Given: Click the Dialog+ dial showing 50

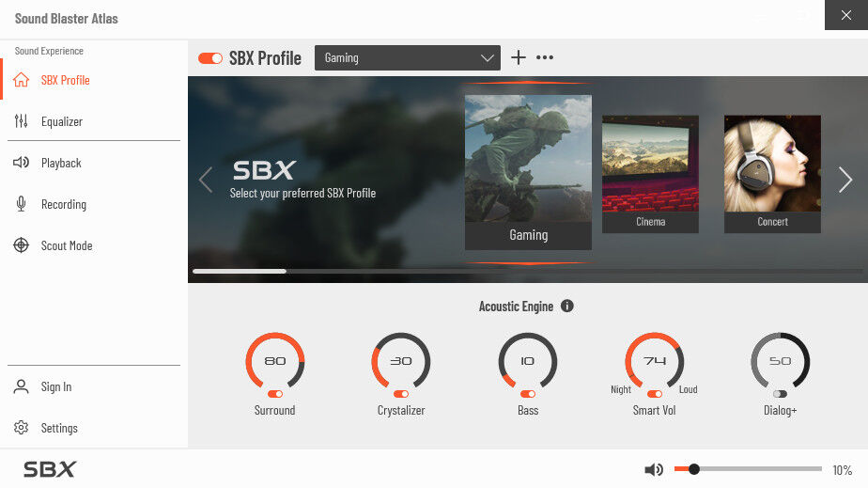Looking at the screenshot, I should (780, 361).
